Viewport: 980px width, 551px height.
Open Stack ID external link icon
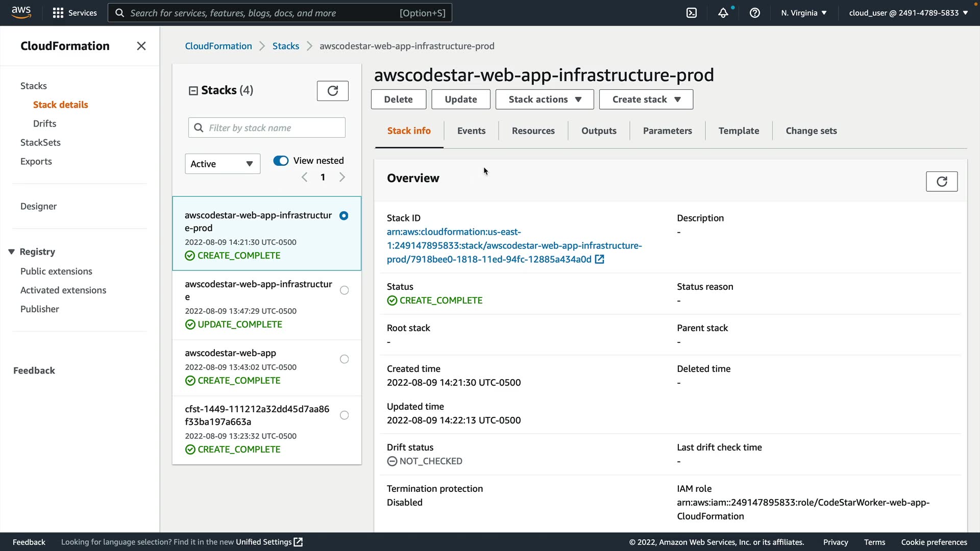[x=600, y=259]
